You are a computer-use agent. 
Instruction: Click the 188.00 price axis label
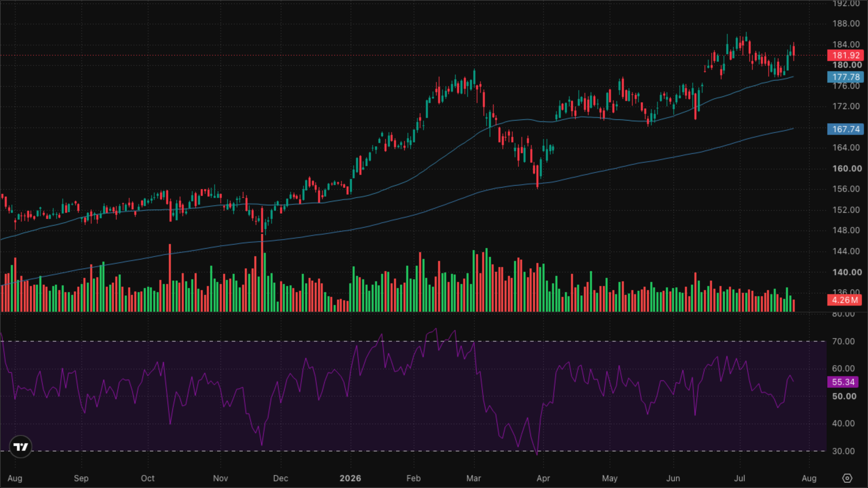point(846,23)
